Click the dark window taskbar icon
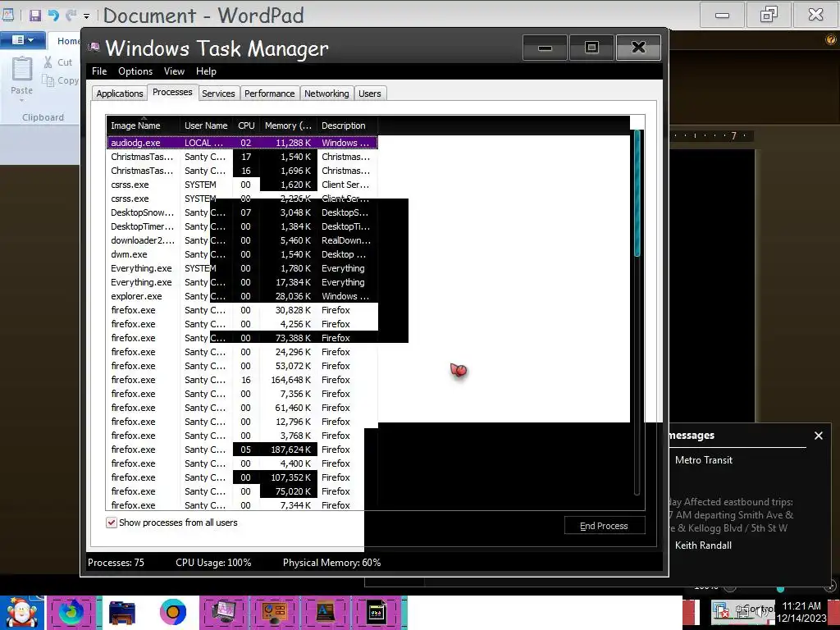The image size is (840, 630). click(x=377, y=612)
